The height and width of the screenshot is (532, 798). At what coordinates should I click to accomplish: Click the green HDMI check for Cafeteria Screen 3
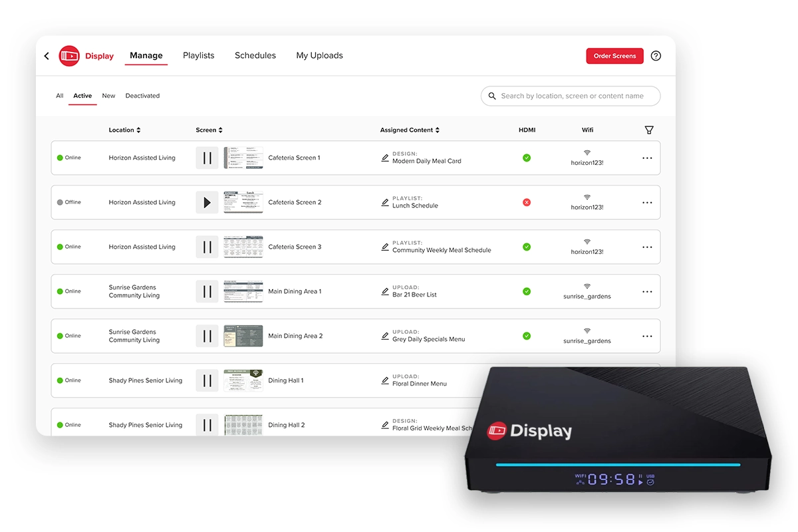526,247
